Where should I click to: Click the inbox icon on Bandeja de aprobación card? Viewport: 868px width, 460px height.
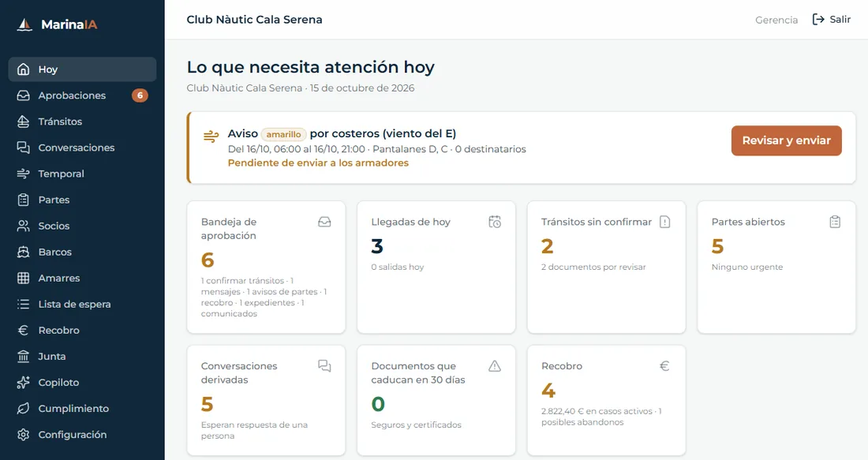click(x=324, y=222)
